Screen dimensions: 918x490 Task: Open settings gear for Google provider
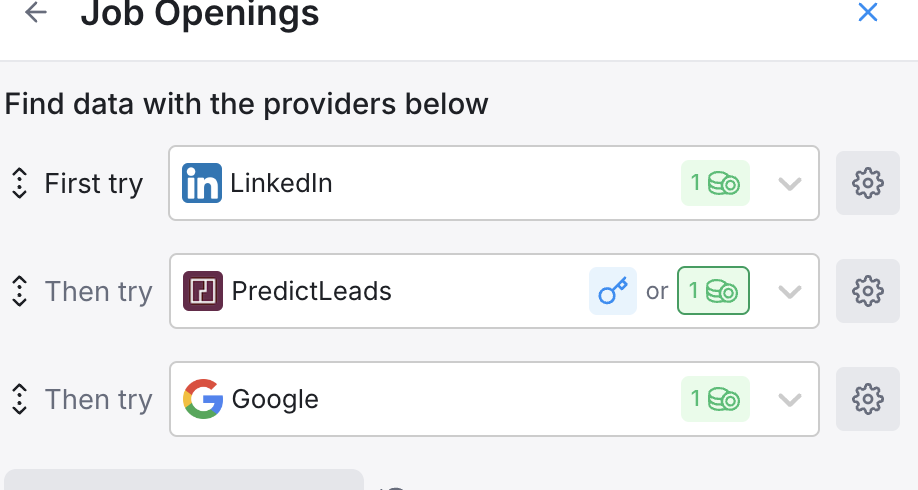(x=867, y=399)
